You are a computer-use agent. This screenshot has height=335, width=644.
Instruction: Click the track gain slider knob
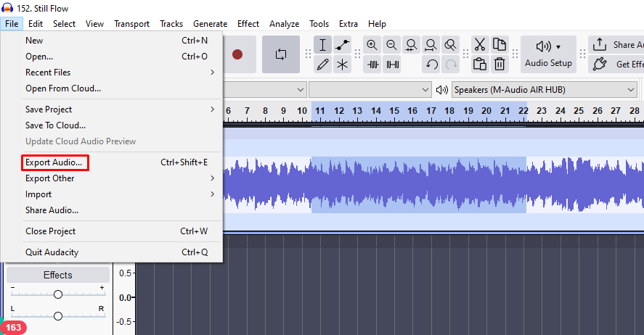58,294
